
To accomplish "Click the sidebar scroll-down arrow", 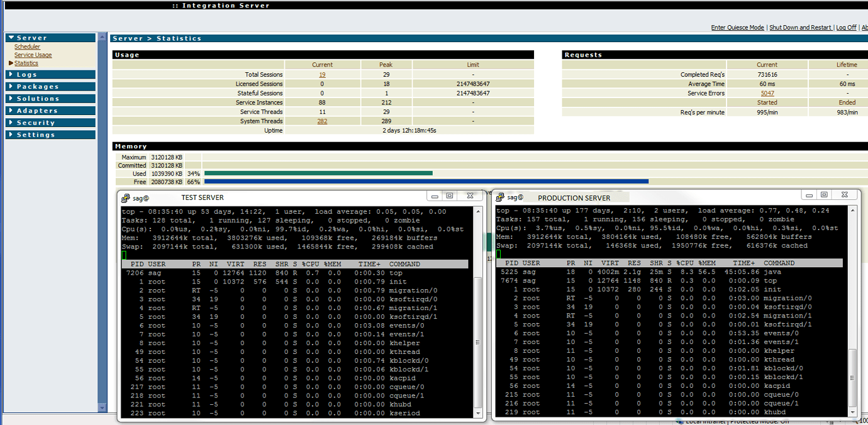I will (x=103, y=408).
